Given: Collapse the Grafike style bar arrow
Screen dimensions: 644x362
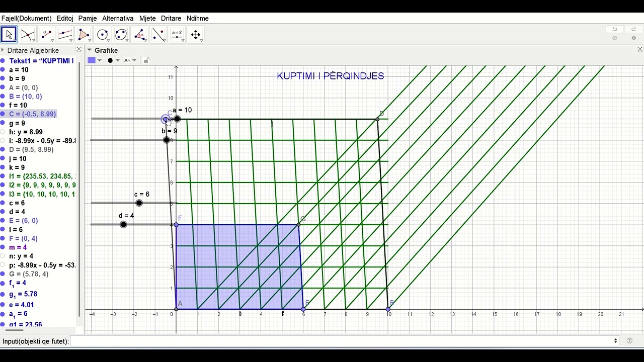Looking at the screenshot, I should tap(89, 50).
